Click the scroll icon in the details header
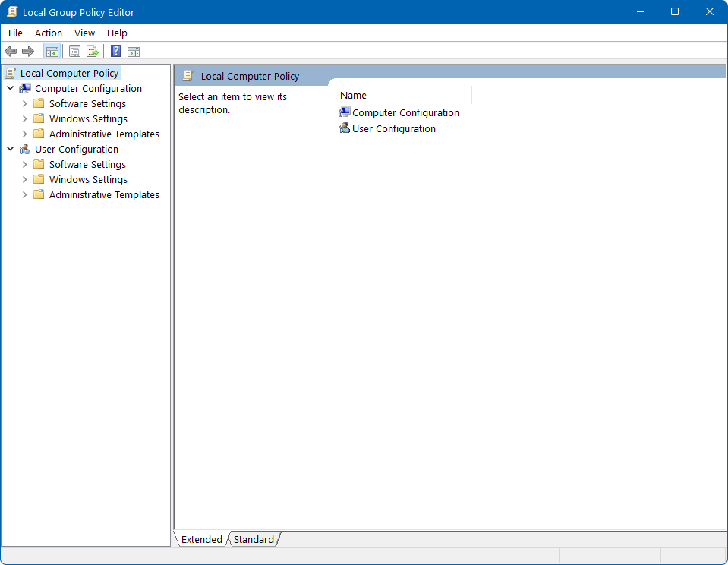The height and width of the screenshot is (565, 728). 188,76
